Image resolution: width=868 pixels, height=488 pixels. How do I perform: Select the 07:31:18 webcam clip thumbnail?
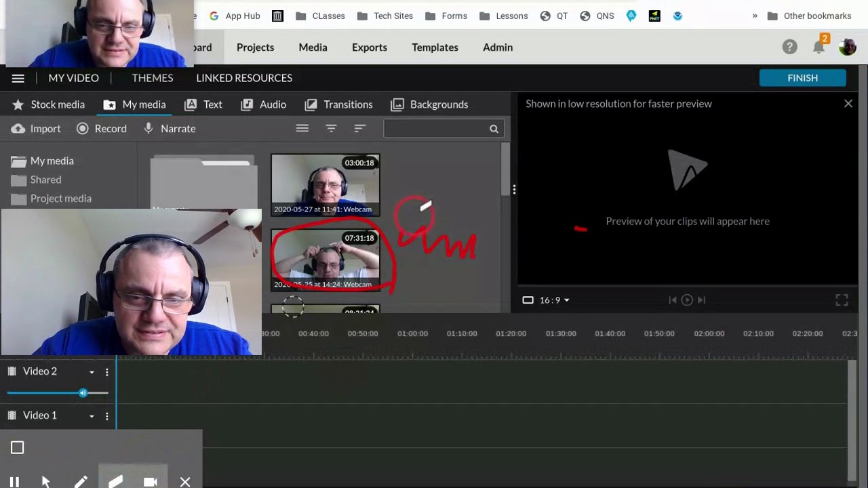tap(325, 260)
